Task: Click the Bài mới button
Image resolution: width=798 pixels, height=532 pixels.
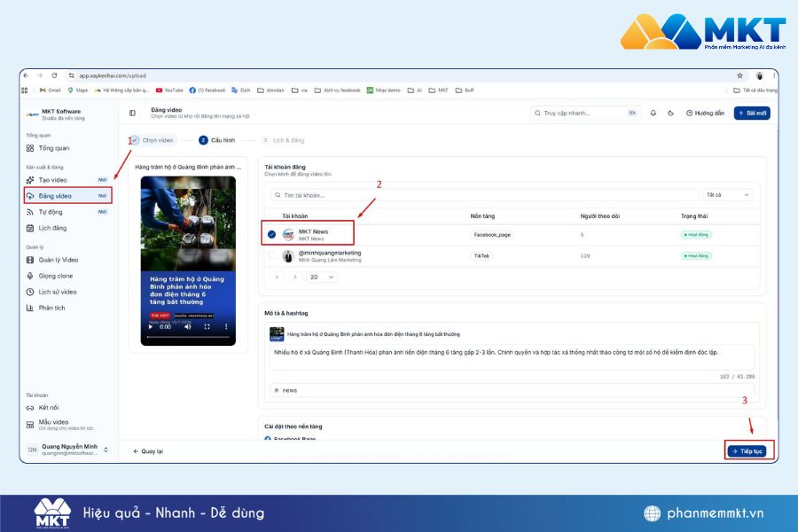Action: point(752,113)
